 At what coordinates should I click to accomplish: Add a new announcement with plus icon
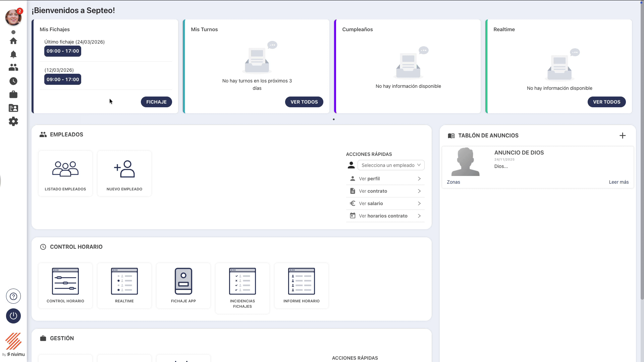point(623,135)
